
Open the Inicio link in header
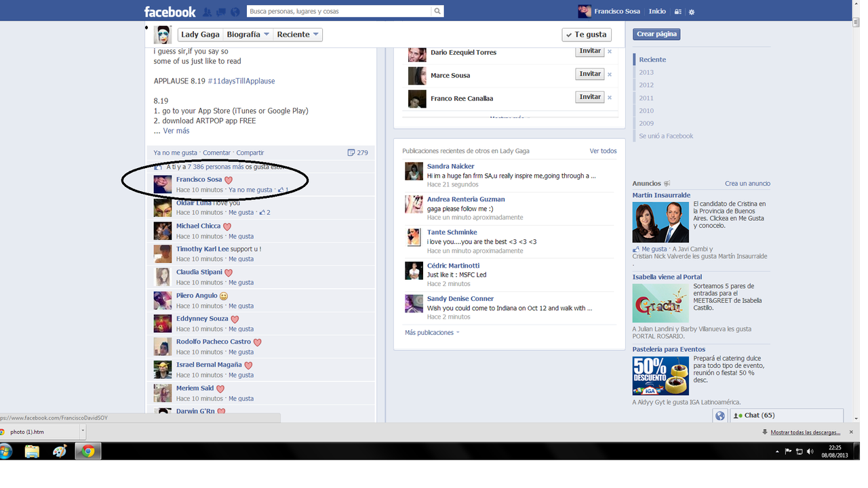657,12
